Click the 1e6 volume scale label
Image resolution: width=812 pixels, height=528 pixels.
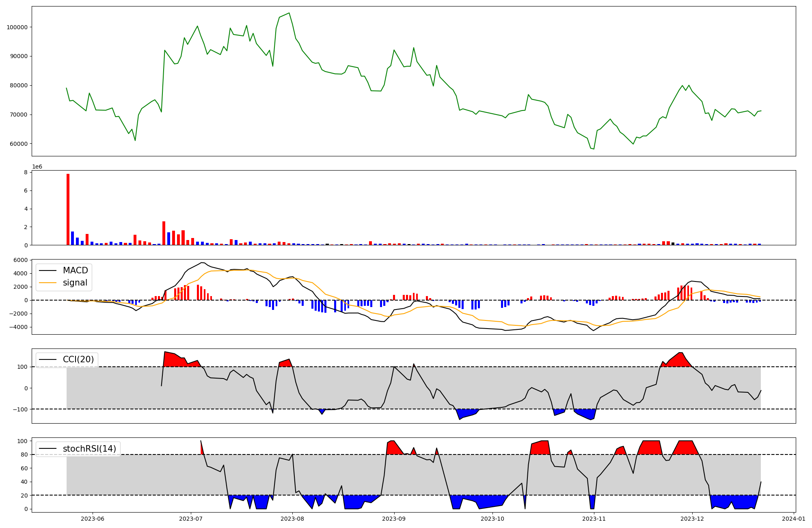37,167
